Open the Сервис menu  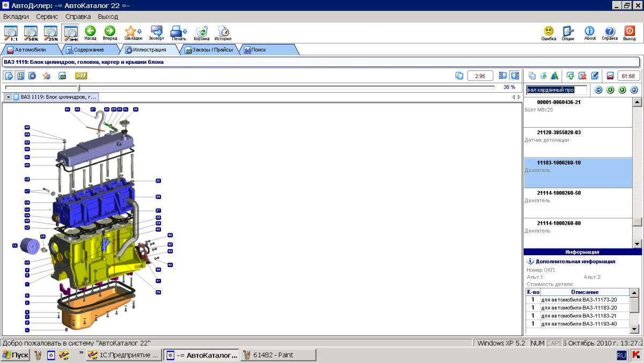[47, 17]
